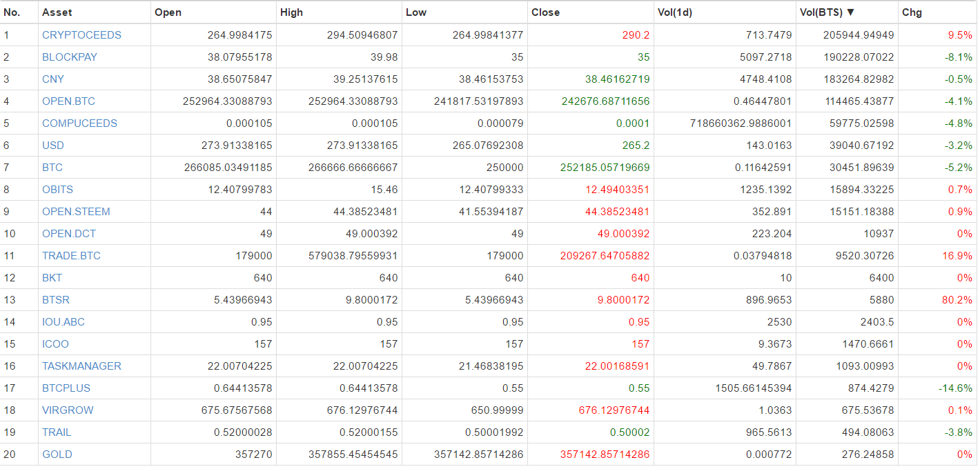Sort by the No. column header

pyautogui.click(x=12, y=12)
